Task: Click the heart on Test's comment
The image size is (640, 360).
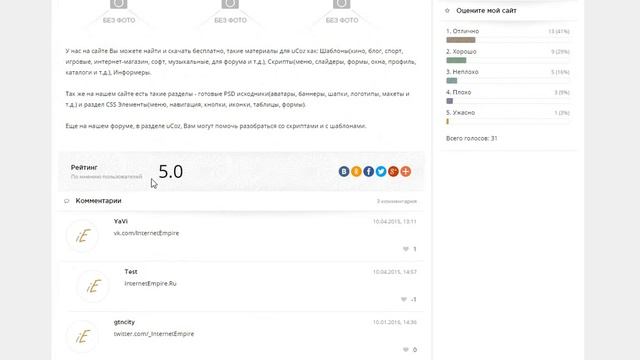Action: tap(404, 299)
